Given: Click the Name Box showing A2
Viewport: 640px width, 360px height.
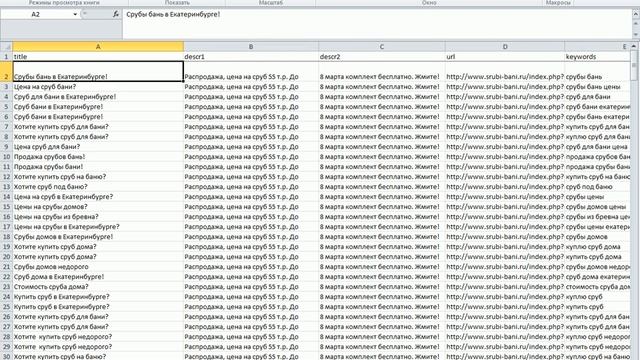Looking at the screenshot, I should 36,14.
